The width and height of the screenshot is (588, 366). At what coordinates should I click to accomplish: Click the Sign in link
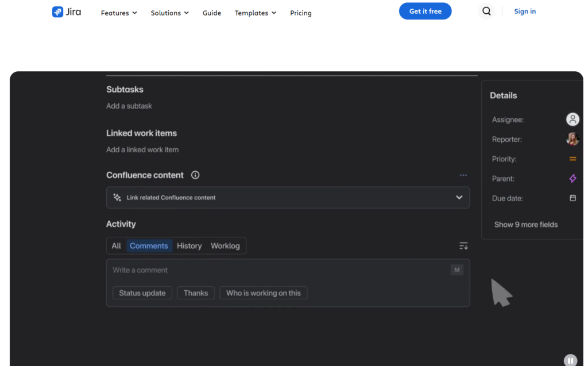click(525, 11)
